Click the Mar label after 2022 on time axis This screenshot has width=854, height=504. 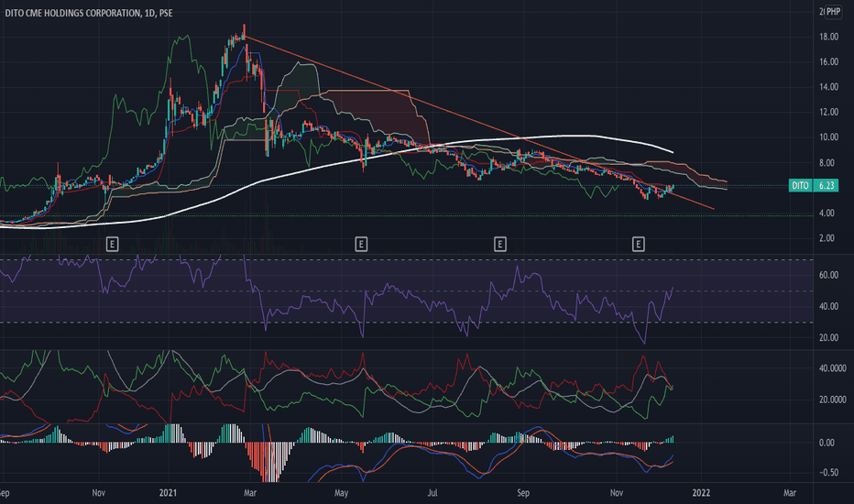click(789, 493)
